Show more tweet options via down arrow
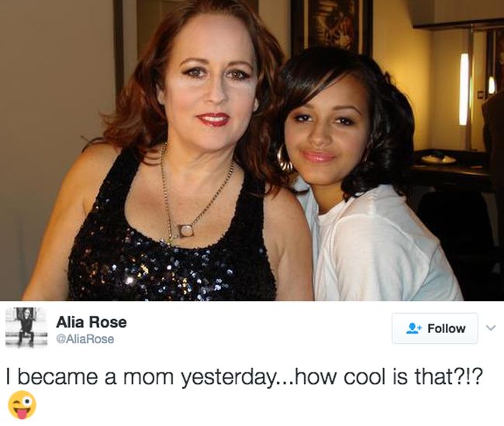This screenshot has width=504, height=426. pyautogui.click(x=491, y=328)
